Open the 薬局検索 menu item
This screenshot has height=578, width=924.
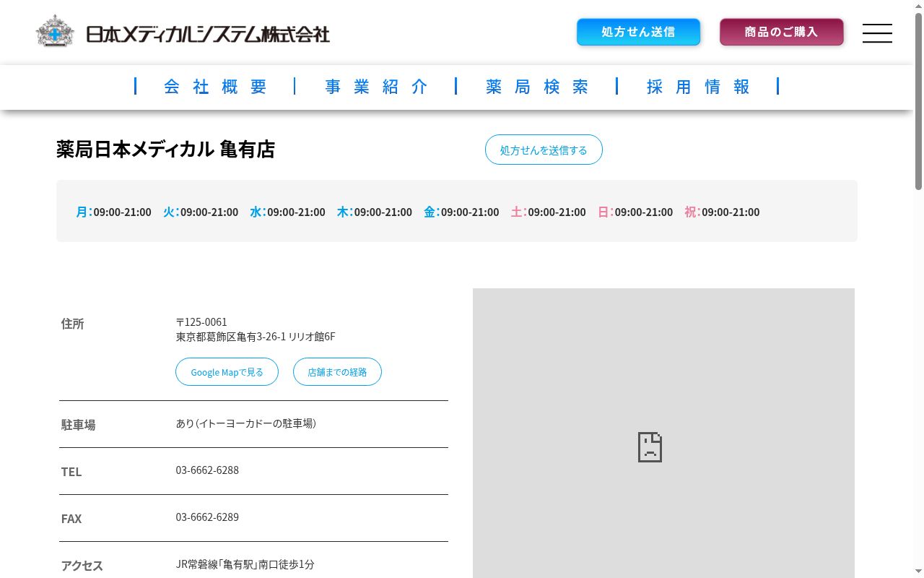pos(538,87)
